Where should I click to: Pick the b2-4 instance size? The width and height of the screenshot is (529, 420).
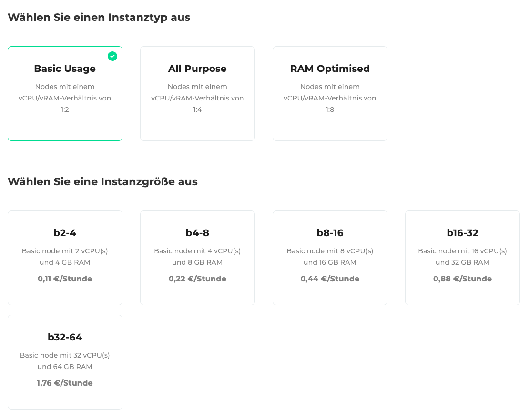click(65, 257)
